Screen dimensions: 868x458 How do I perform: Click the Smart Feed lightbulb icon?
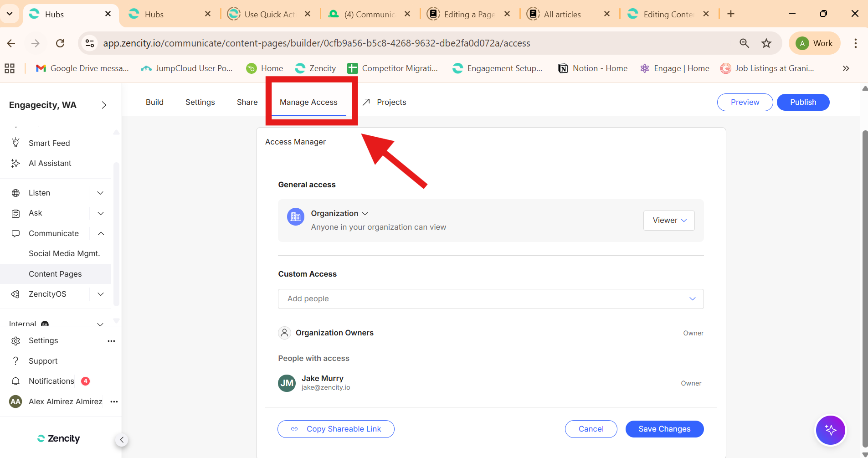click(x=15, y=143)
